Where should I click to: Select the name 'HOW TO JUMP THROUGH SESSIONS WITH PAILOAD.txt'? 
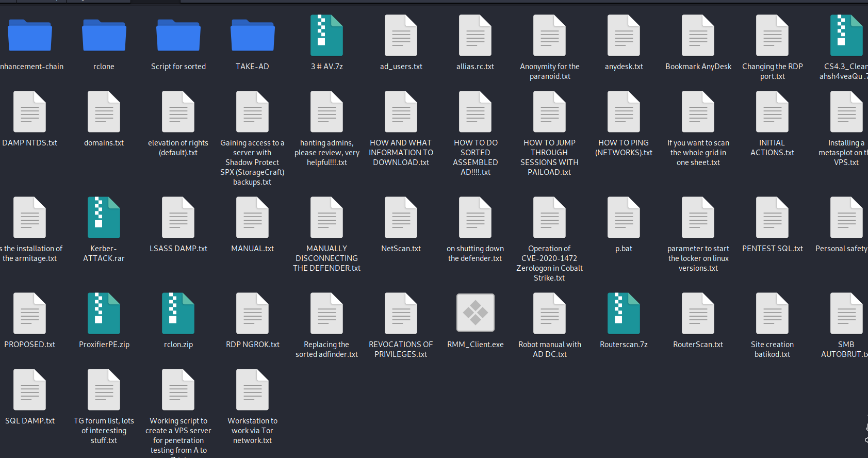550,158
